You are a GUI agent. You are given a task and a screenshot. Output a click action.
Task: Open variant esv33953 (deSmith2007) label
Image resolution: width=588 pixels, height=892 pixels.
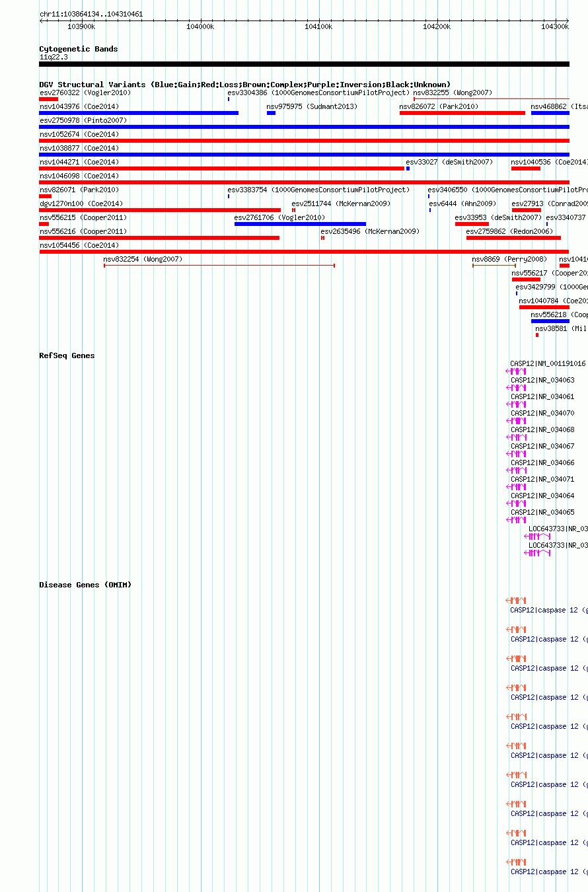(498, 217)
